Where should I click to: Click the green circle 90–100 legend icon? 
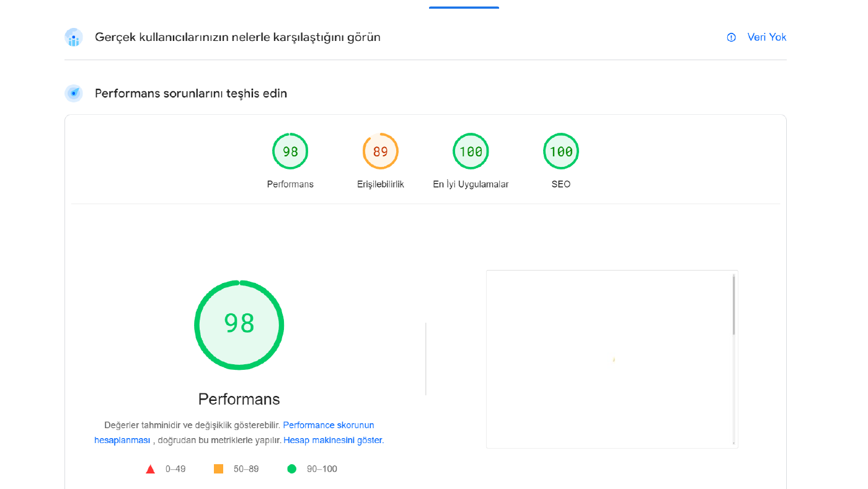tap(291, 469)
